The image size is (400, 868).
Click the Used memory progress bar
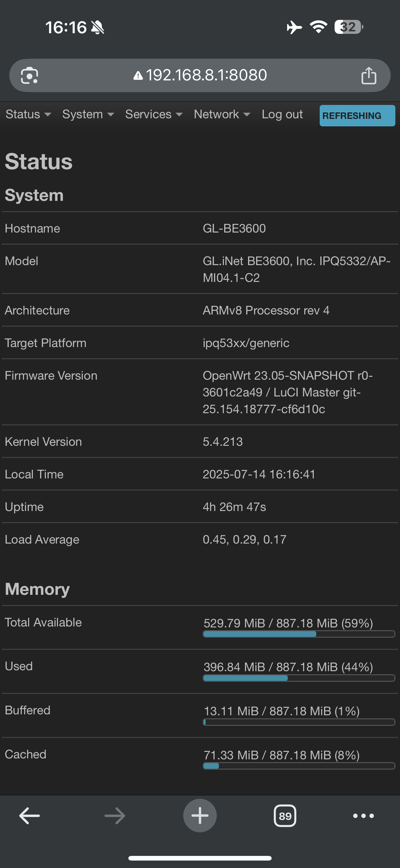pyautogui.click(x=299, y=678)
